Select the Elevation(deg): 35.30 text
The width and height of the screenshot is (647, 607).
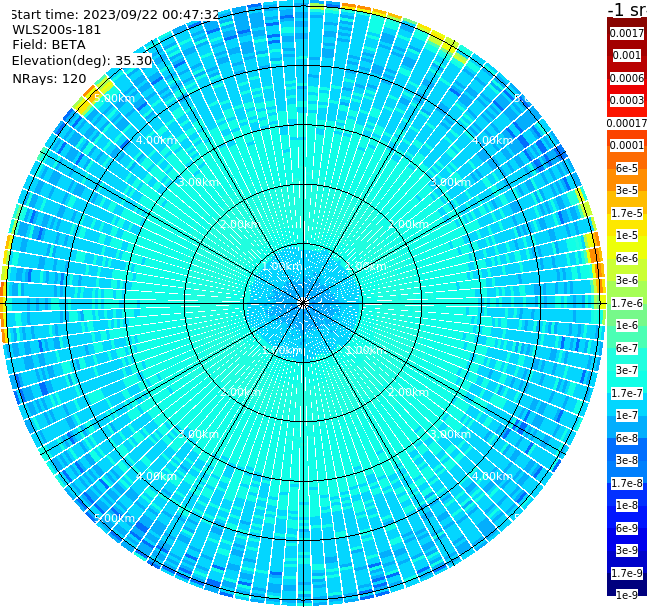point(82,61)
